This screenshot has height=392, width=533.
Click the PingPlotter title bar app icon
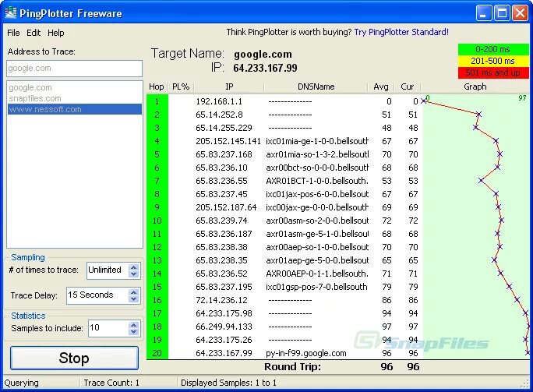(11, 13)
